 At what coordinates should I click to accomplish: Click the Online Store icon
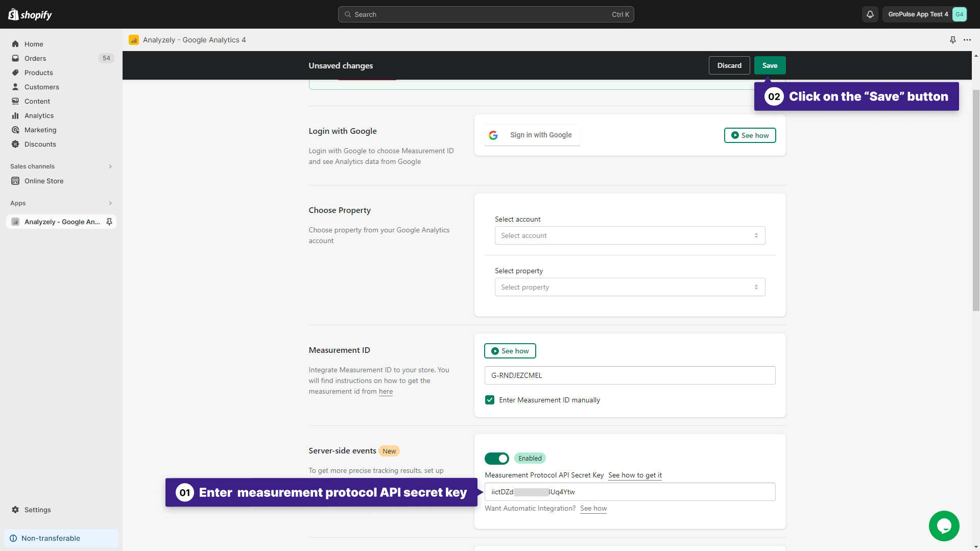tap(15, 181)
